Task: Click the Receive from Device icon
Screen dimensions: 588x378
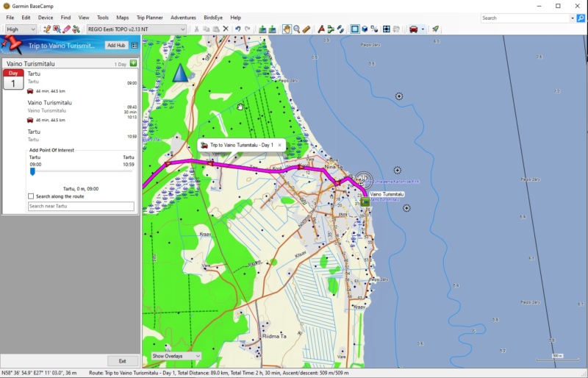Action: 272,29
